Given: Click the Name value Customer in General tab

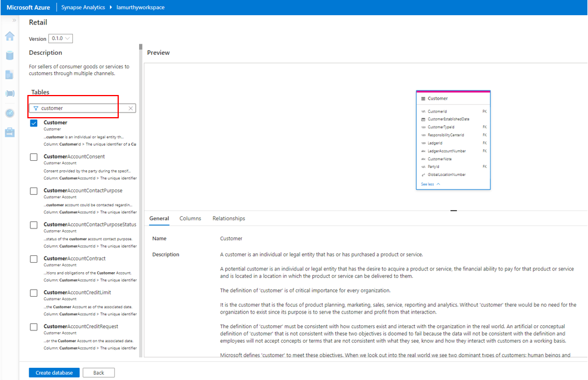Looking at the screenshot, I should tap(231, 238).
